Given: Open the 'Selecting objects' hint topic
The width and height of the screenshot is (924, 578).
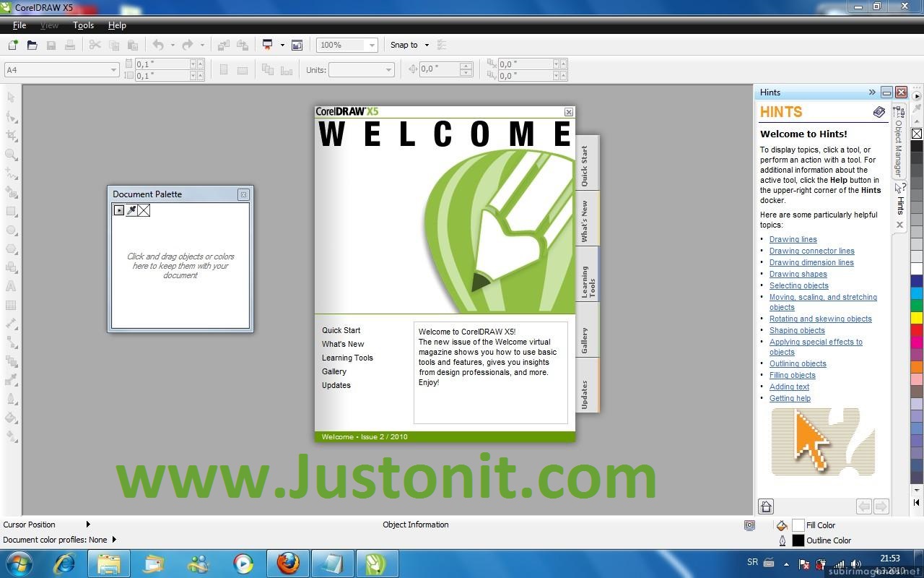Looking at the screenshot, I should pyautogui.click(x=799, y=285).
